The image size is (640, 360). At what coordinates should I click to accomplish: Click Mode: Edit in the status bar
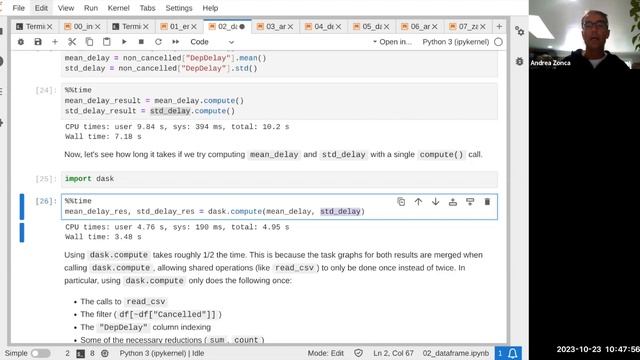tap(325, 353)
